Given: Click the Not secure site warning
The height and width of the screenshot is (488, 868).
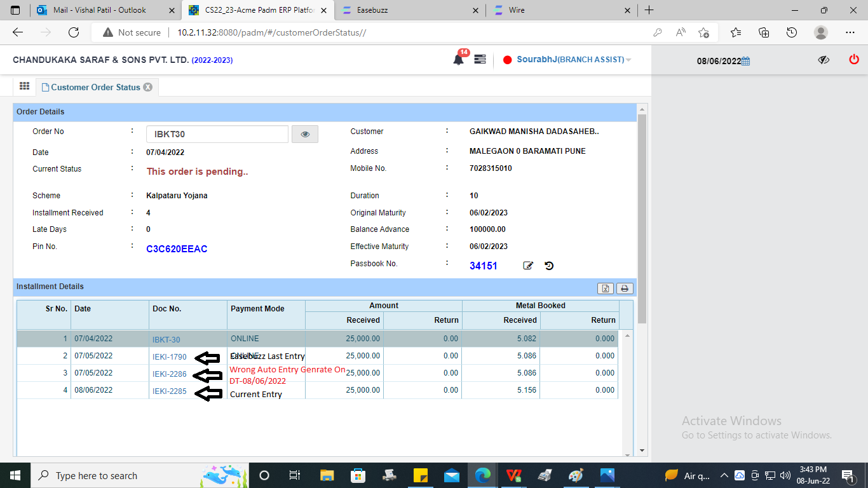Looking at the screenshot, I should 132,32.
